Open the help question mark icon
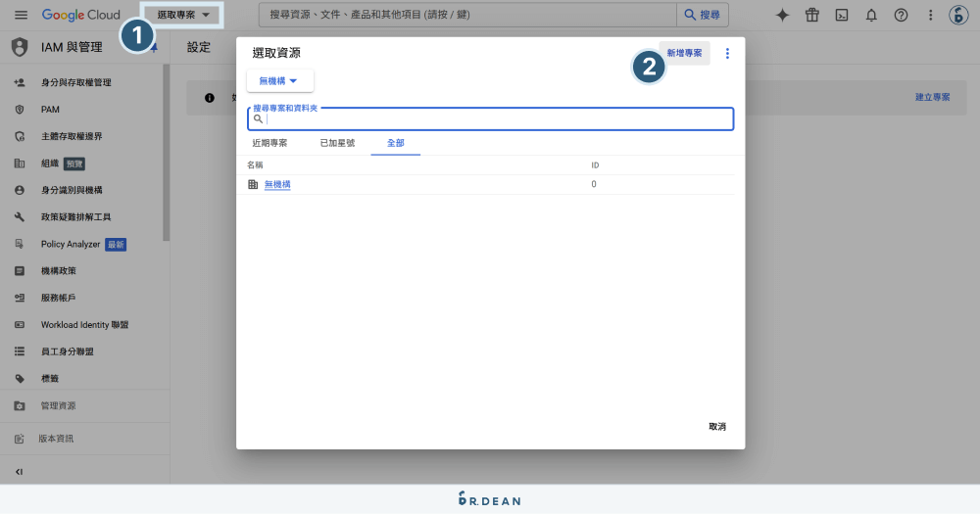Image resolution: width=980 pixels, height=514 pixels. point(901,15)
